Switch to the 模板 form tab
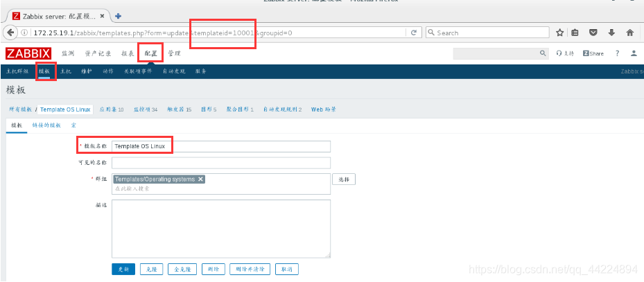This screenshot has width=644, height=282. pyautogui.click(x=17, y=125)
